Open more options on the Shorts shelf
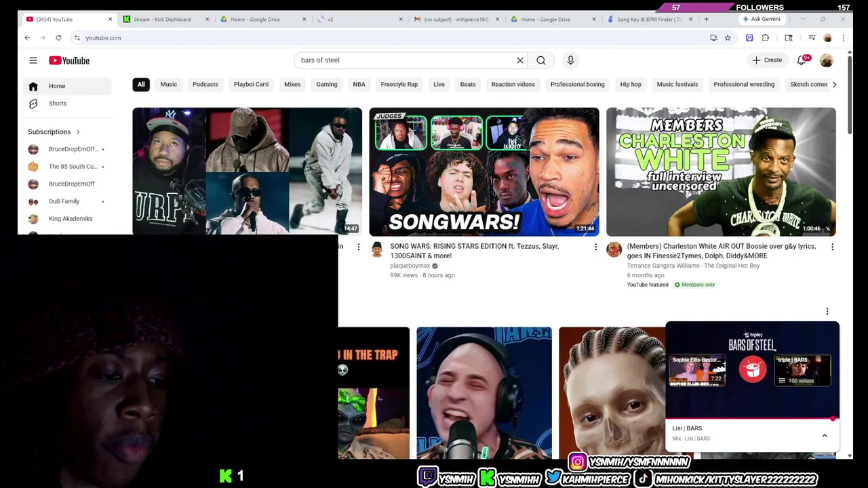 coord(827,311)
